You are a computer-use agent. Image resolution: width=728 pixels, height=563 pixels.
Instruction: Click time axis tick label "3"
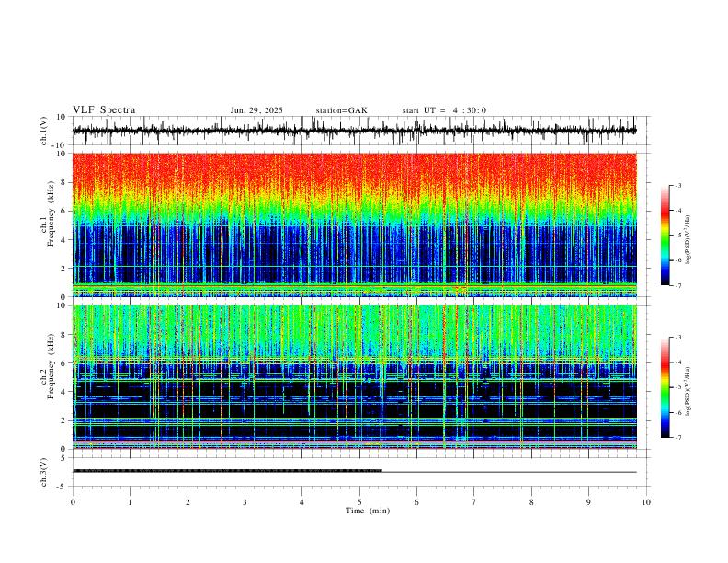(x=245, y=502)
